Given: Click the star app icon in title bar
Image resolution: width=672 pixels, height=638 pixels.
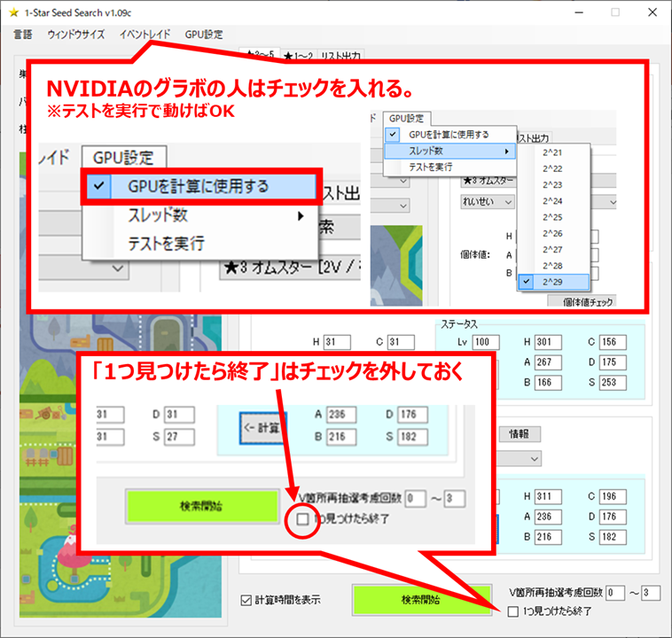Looking at the screenshot, I should point(13,13).
